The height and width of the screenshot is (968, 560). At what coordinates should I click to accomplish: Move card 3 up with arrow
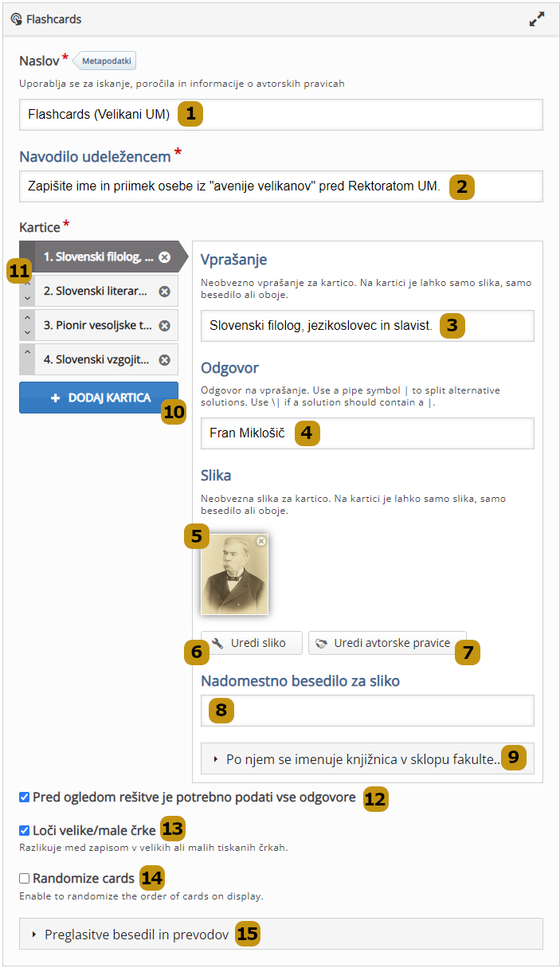(27, 319)
